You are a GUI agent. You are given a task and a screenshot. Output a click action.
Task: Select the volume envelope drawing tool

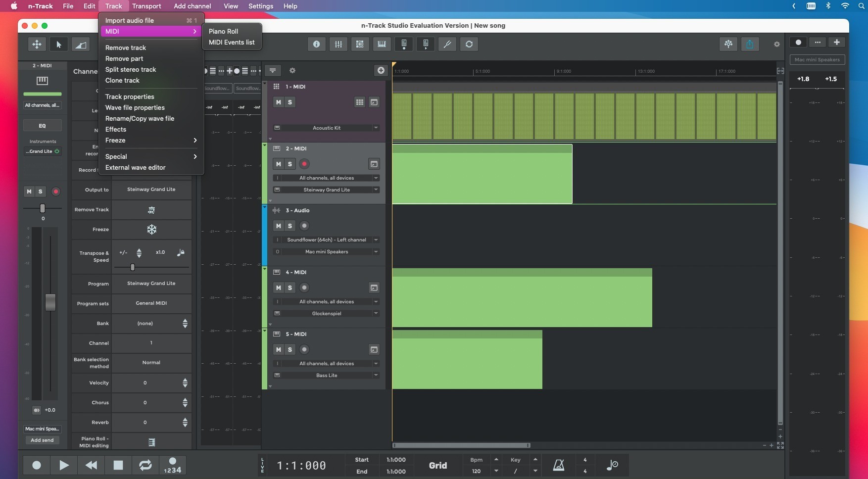coord(81,45)
